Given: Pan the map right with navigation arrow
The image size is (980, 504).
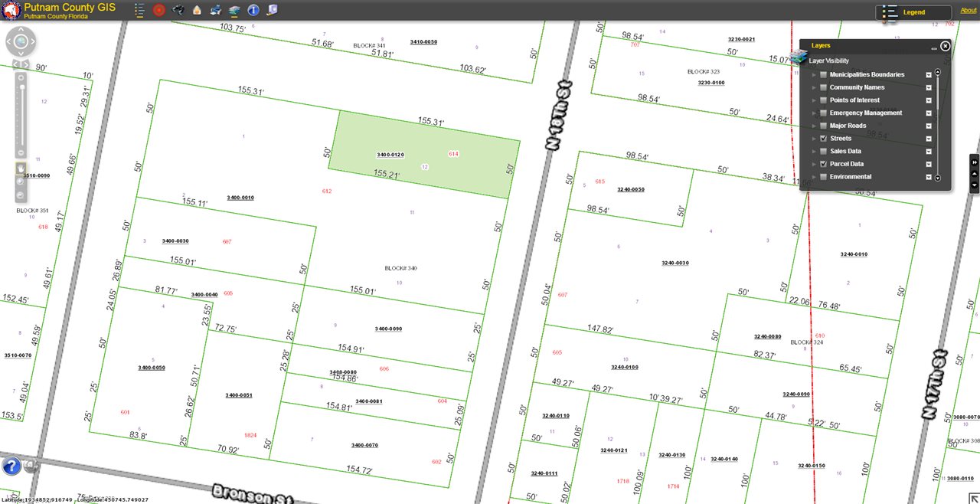Looking at the screenshot, I should 33,42.
